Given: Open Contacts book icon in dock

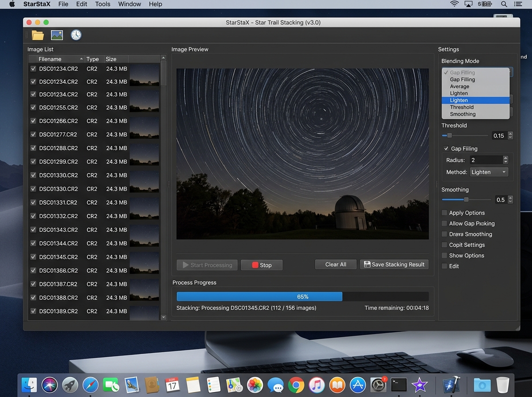Looking at the screenshot, I should pyautogui.click(x=152, y=384).
